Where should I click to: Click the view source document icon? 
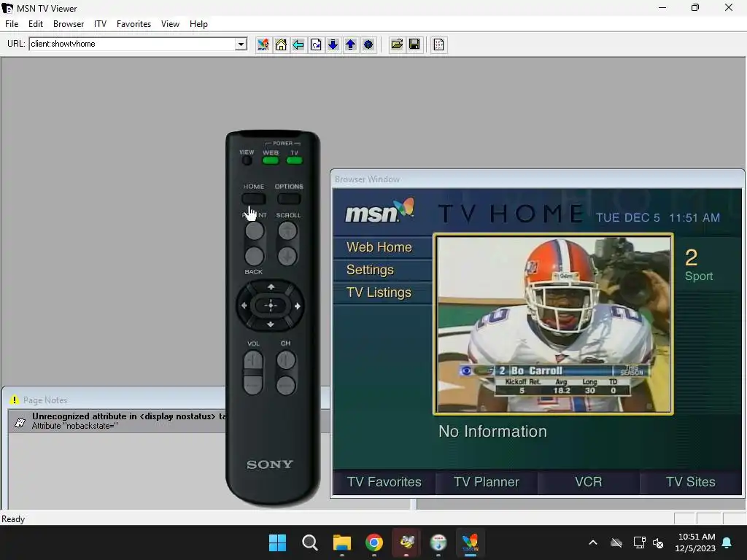(x=438, y=44)
